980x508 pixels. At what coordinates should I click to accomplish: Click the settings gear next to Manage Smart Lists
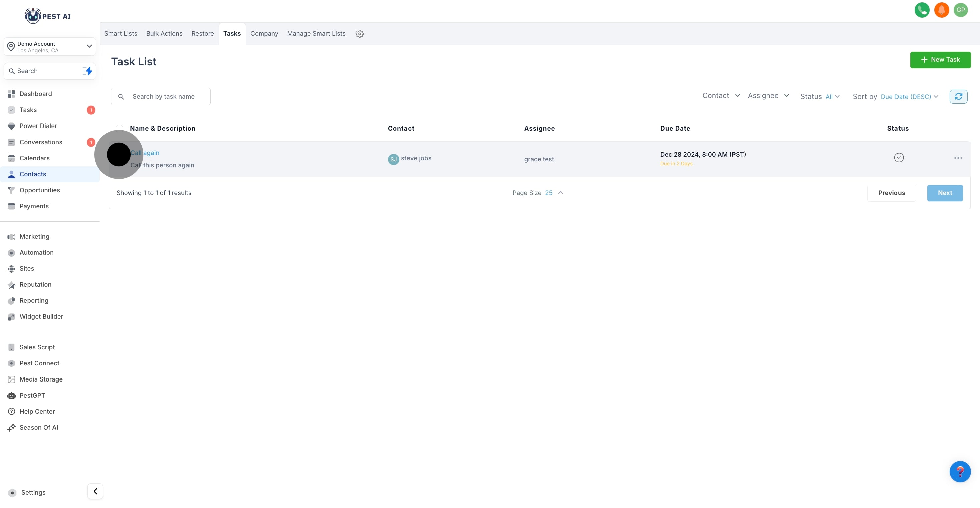click(359, 34)
